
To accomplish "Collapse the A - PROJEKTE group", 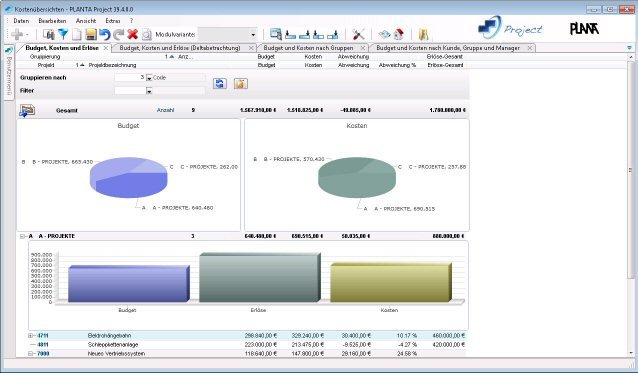I will pos(22,236).
